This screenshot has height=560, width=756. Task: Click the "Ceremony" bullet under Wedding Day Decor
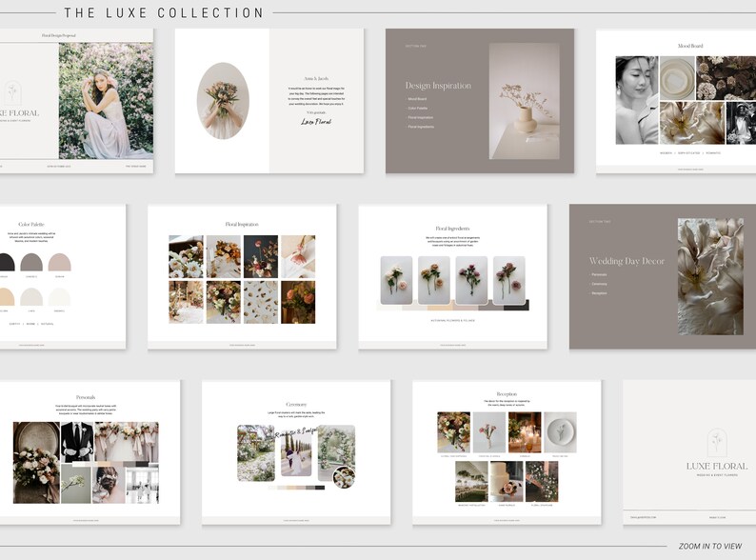point(599,284)
